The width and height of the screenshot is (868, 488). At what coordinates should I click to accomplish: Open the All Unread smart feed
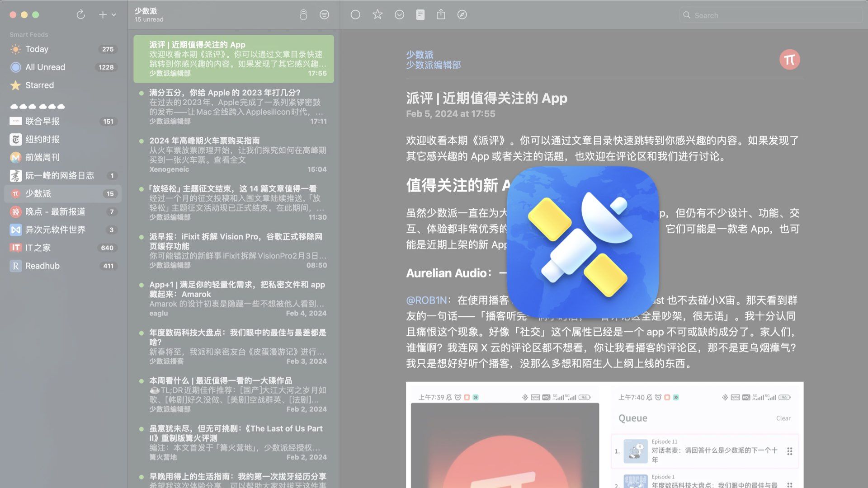tap(45, 67)
